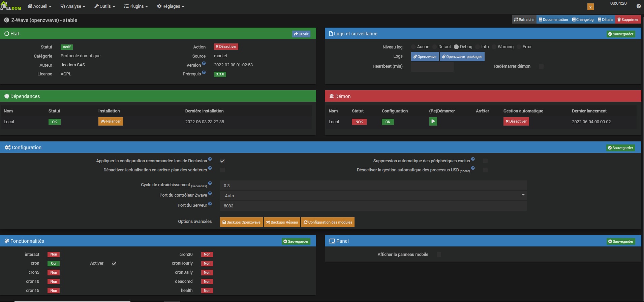
Task: Click the Jeedom logo in top corner
Action: (x=11, y=6)
